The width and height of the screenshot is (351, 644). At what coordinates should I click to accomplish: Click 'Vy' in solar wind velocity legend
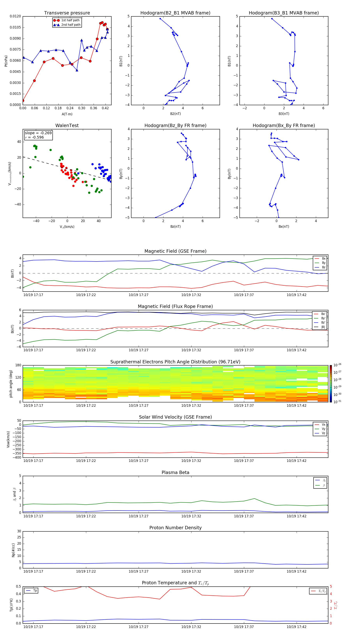click(320, 429)
